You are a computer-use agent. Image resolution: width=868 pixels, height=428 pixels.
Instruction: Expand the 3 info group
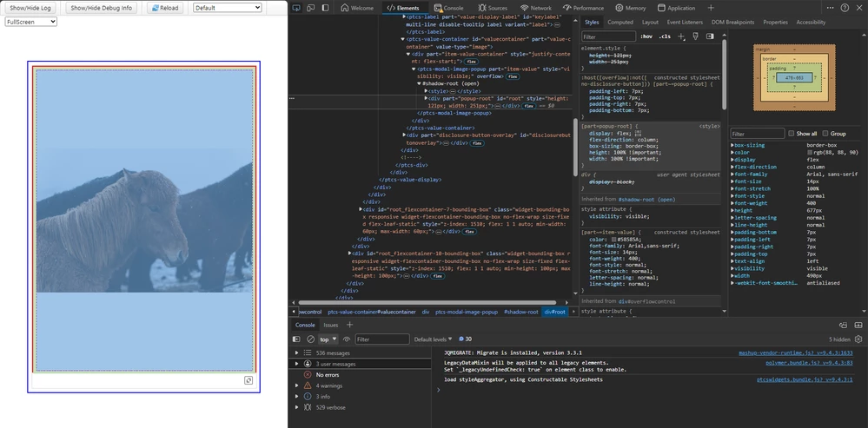pos(296,397)
